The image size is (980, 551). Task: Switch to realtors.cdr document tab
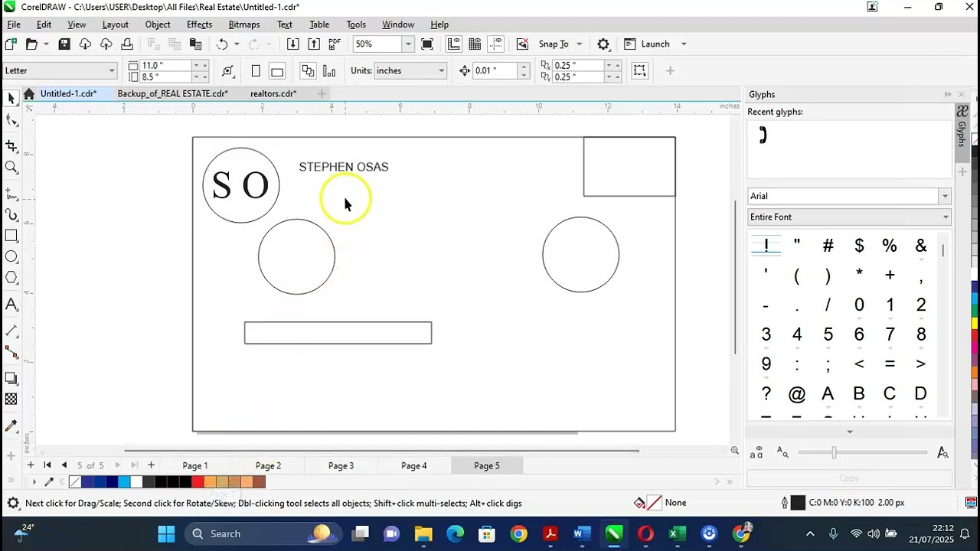coord(273,93)
